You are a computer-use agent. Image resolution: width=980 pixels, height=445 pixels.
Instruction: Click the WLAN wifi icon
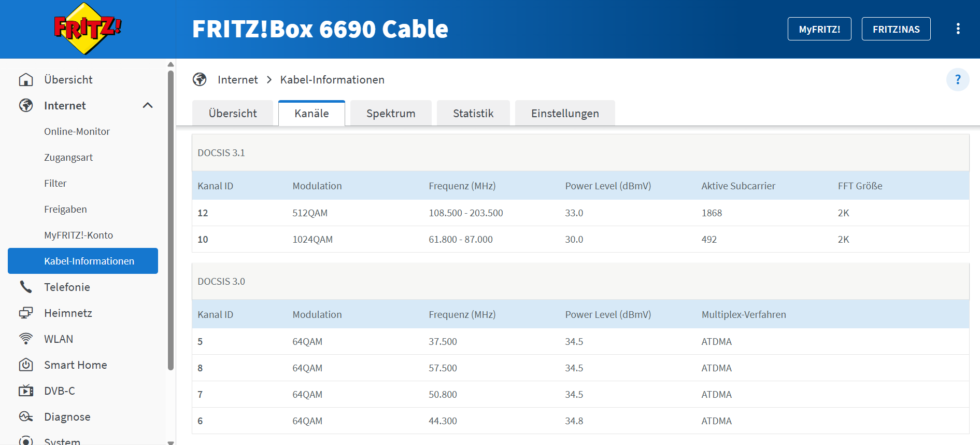point(26,339)
